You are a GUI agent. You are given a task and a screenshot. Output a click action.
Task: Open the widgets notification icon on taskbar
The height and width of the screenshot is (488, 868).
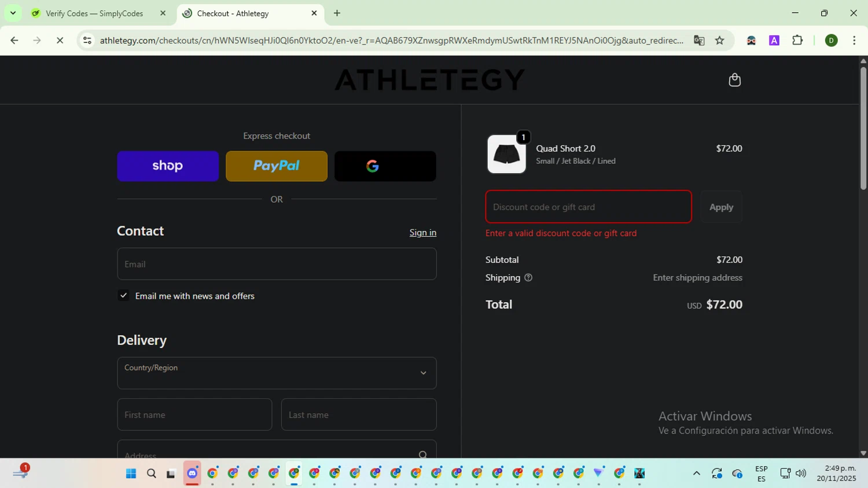pos(20,472)
